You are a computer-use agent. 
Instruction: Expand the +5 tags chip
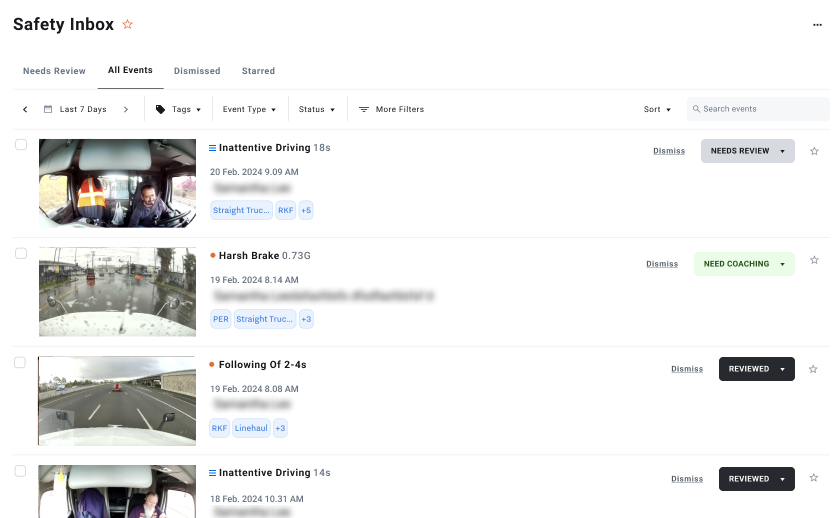[x=306, y=210]
